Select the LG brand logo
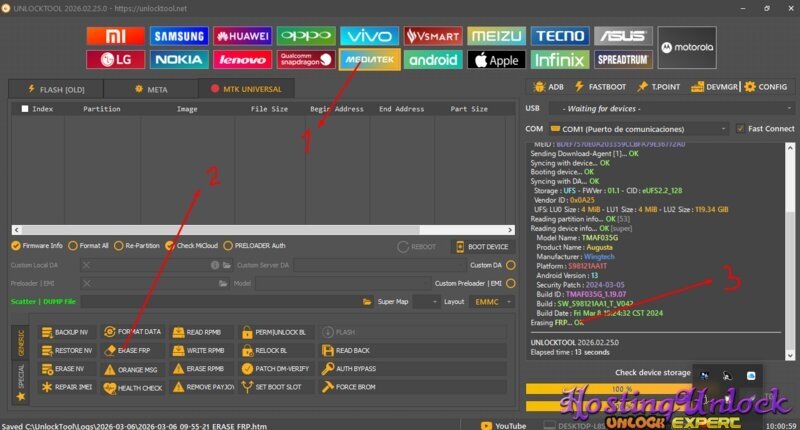 [115, 60]
